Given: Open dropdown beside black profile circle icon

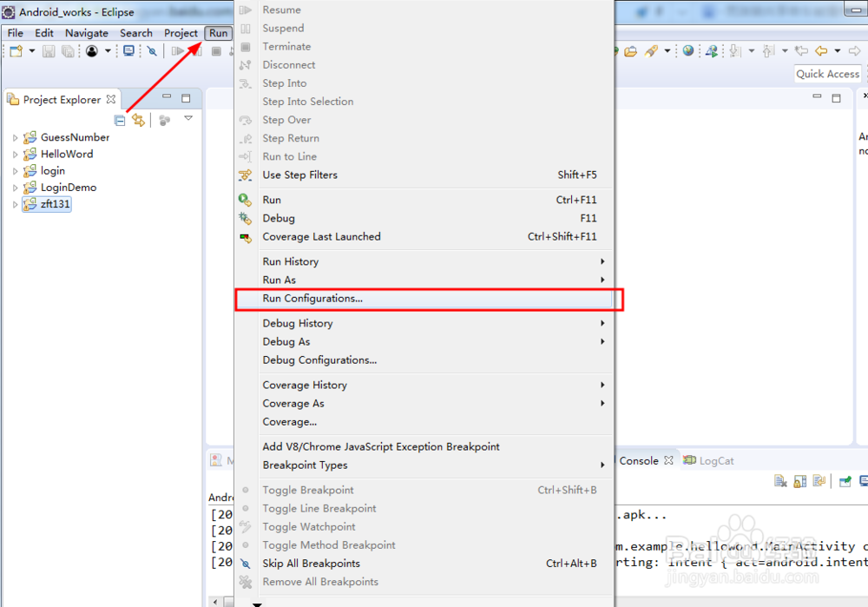Looking at the screenshot, I should click(x=108, y=51).
